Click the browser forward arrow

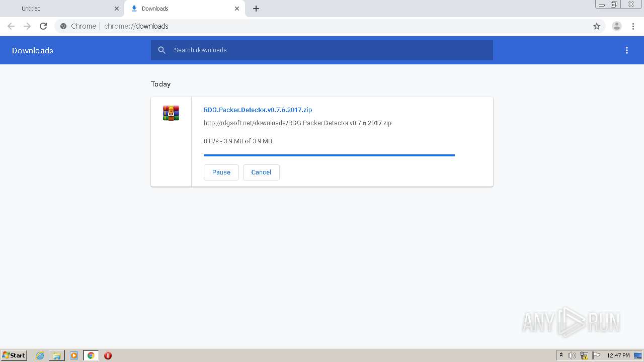pyautogui.click(x=27, y=26)
